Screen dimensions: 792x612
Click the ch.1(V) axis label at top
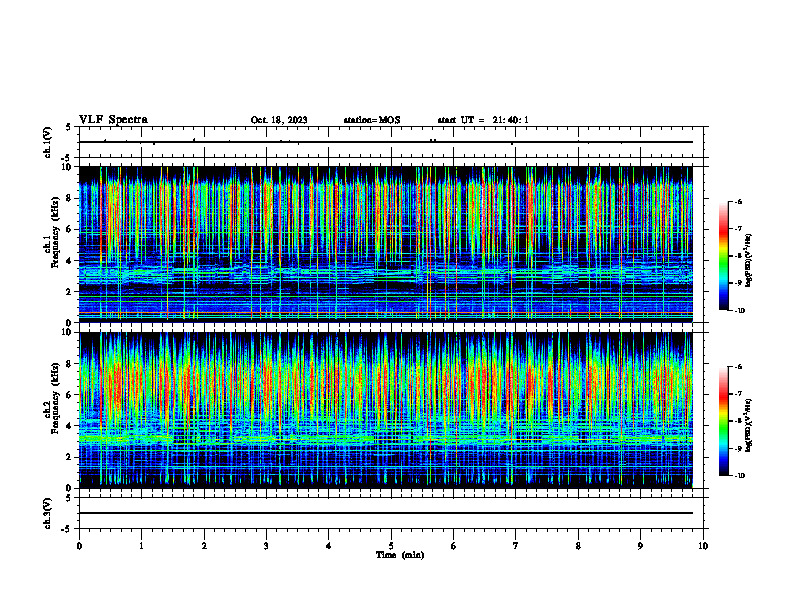click(47, 142)
